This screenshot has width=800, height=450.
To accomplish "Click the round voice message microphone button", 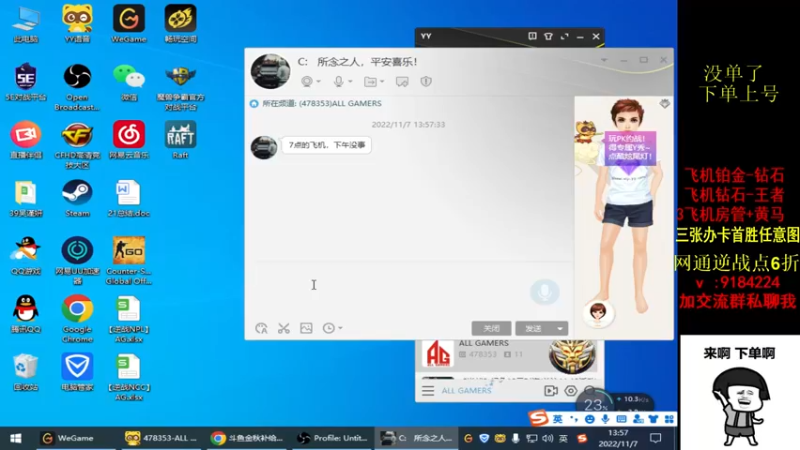I will 544,292.
